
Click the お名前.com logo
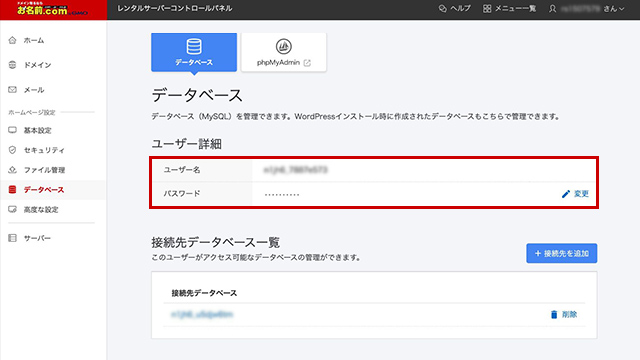[x=52, y=9]
